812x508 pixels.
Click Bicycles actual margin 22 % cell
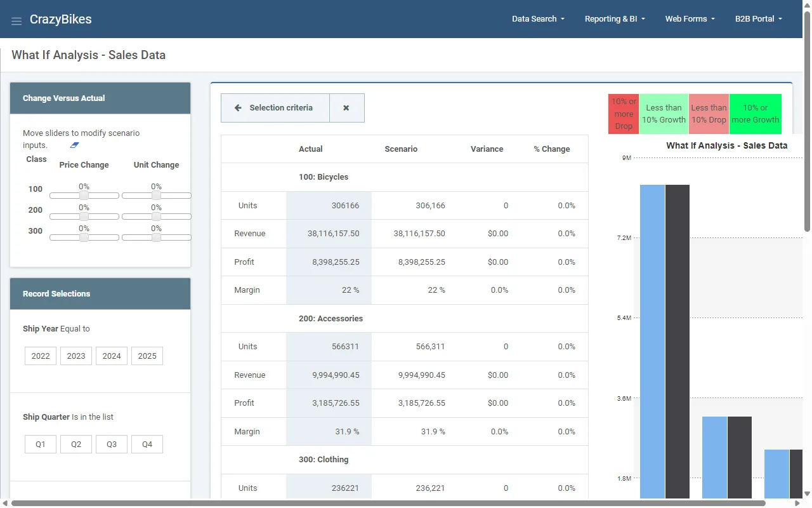[x=329, y=290]
